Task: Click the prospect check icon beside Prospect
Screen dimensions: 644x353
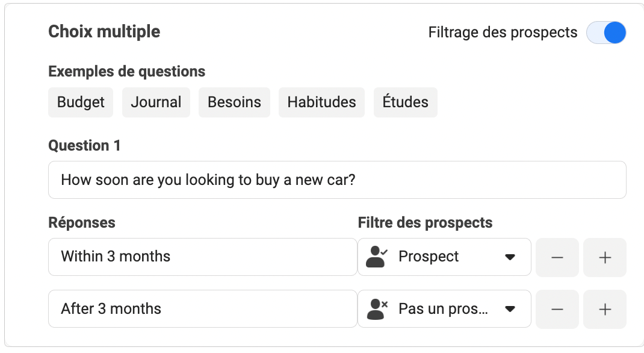Action: (x=376, y=256)
